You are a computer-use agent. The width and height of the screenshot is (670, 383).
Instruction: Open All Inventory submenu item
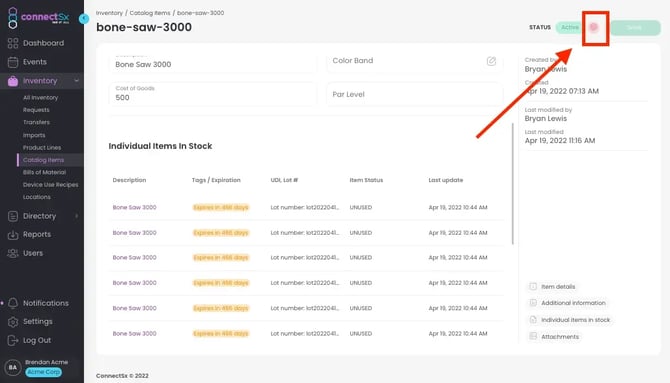40,97
